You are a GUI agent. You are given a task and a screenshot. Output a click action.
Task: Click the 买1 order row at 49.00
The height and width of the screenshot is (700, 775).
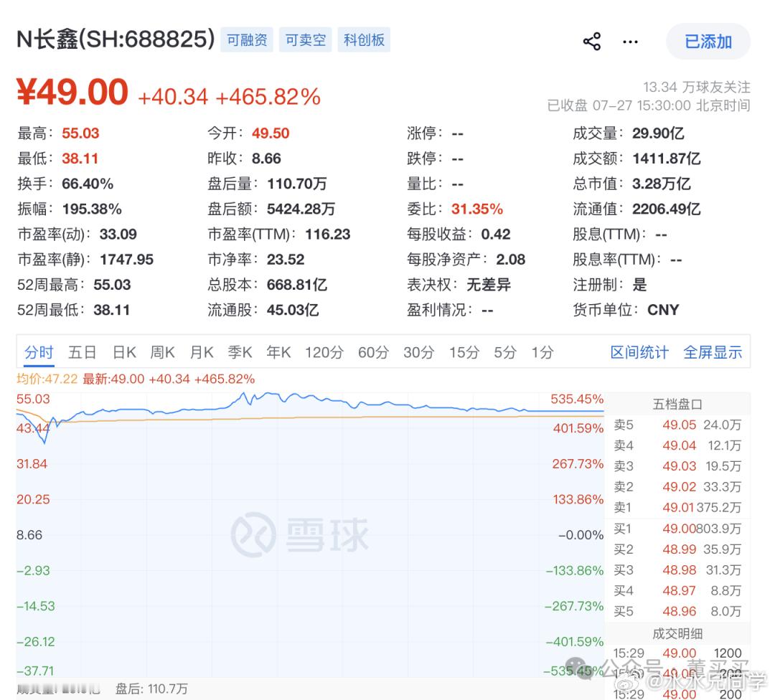pyautogui.click(x=677, y=529)
